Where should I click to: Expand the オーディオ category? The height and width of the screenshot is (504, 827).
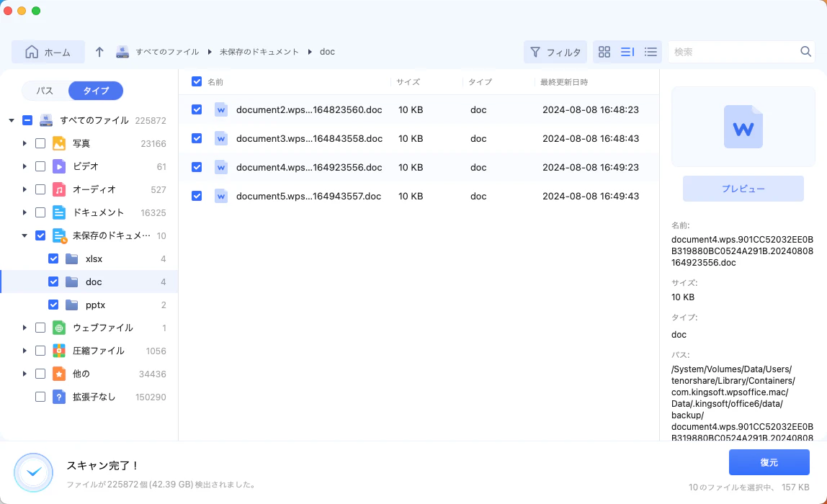pyautogui.click(x=24, y=189)
